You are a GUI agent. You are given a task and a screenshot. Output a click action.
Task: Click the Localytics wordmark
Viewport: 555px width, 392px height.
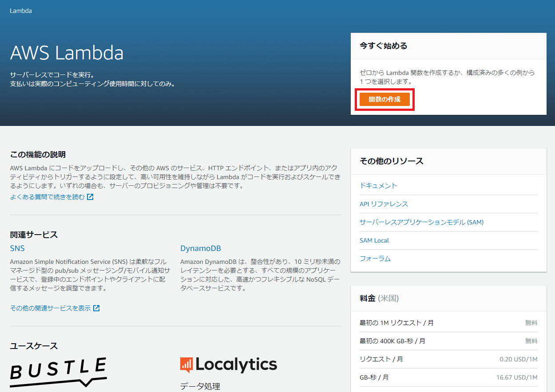pos(238,364)
